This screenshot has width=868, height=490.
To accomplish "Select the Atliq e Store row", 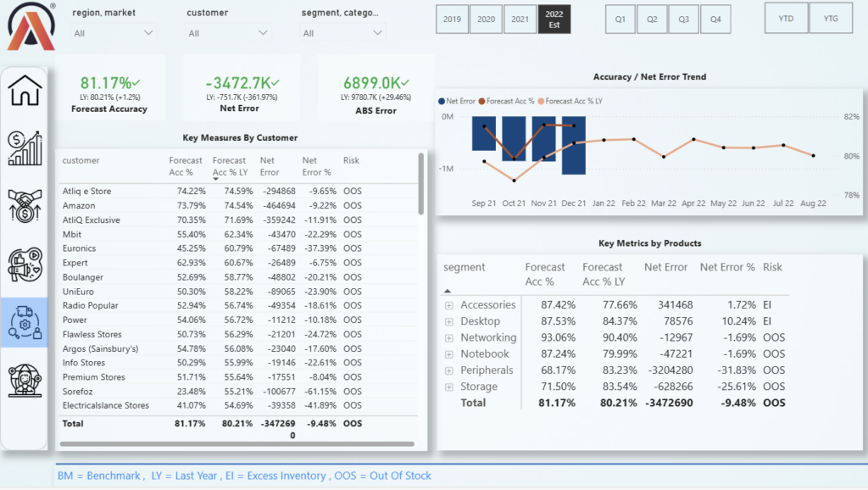I will click(212, 191).
